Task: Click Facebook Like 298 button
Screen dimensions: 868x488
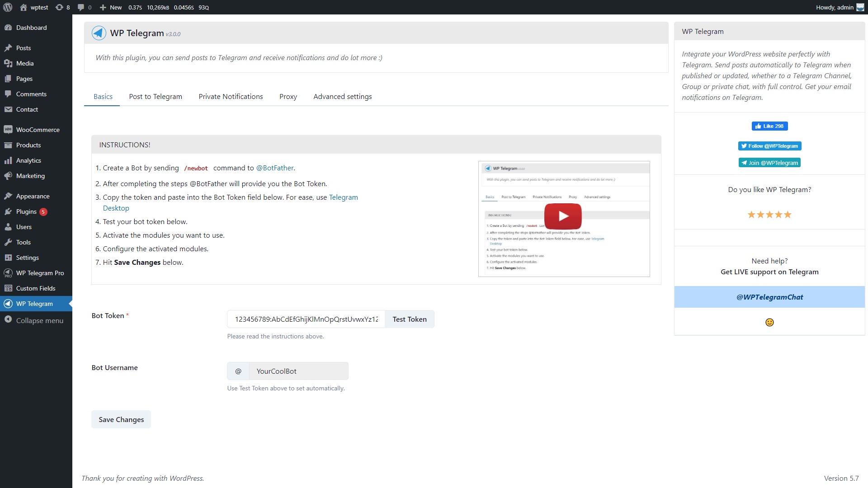Action: click(x=769, y=126)
